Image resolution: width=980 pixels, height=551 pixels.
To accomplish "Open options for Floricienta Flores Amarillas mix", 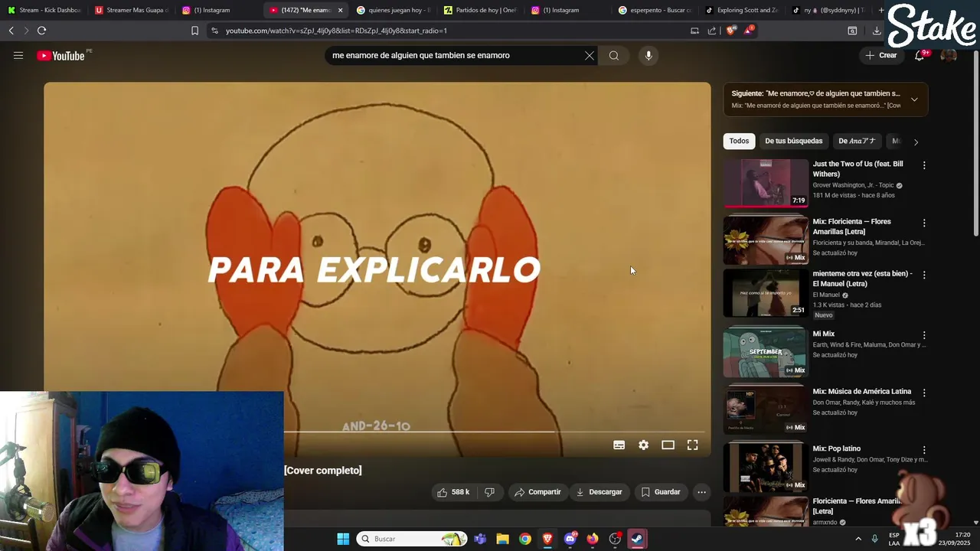I will [924, 223].
